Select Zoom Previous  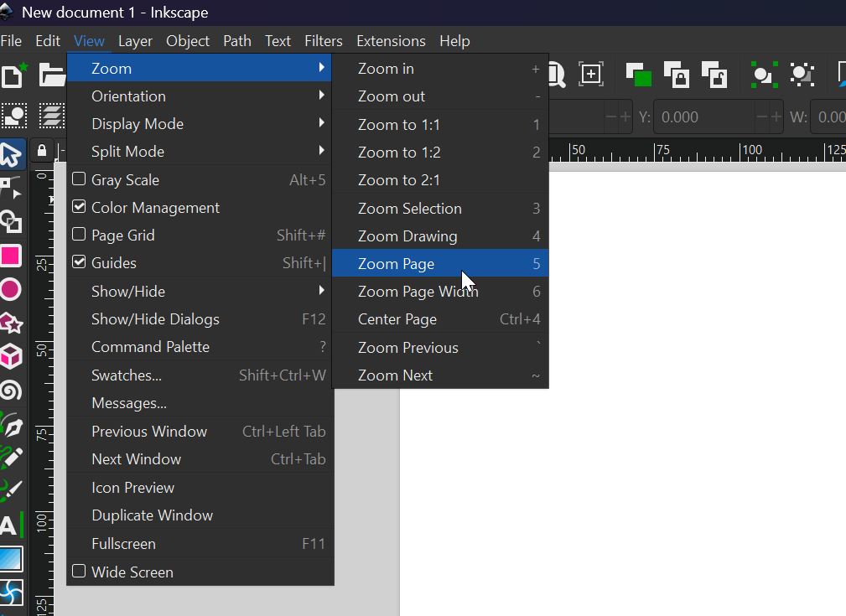[x=440, y=347]
